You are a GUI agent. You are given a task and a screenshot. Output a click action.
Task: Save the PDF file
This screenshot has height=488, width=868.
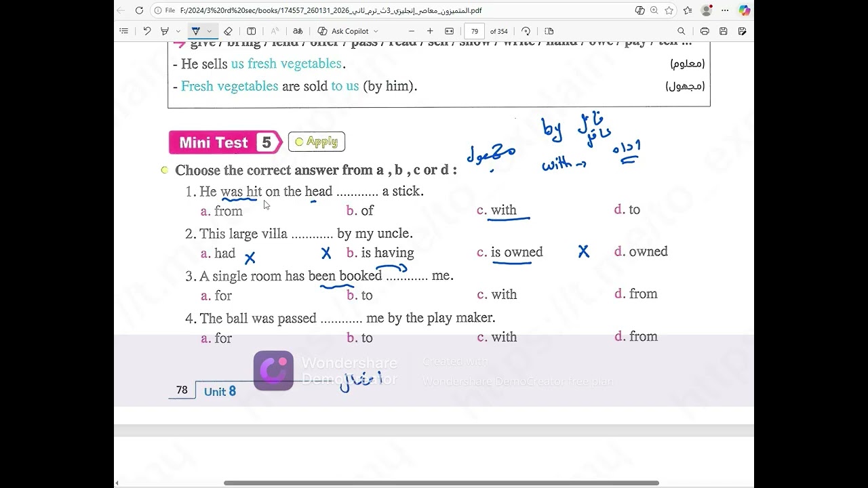(724, 31)
